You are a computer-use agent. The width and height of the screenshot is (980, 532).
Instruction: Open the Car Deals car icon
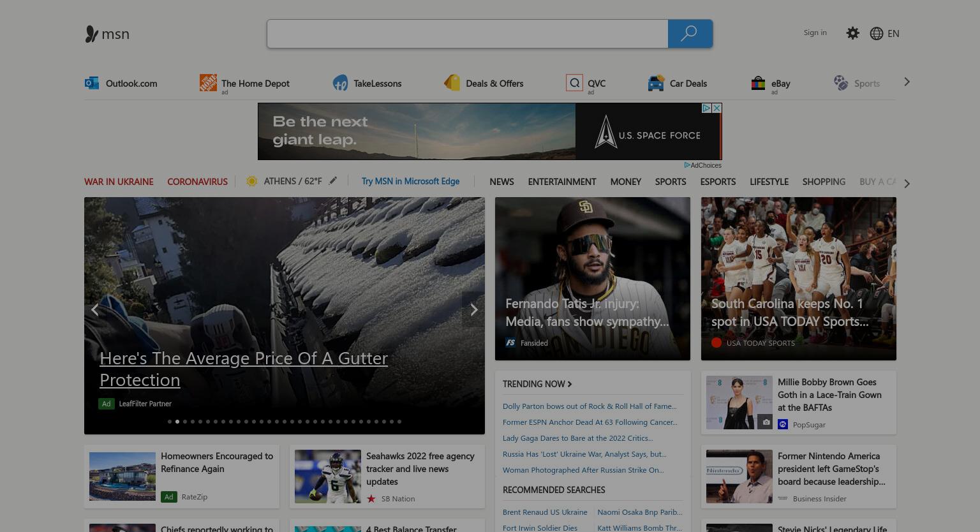click(x=656, y=83)
